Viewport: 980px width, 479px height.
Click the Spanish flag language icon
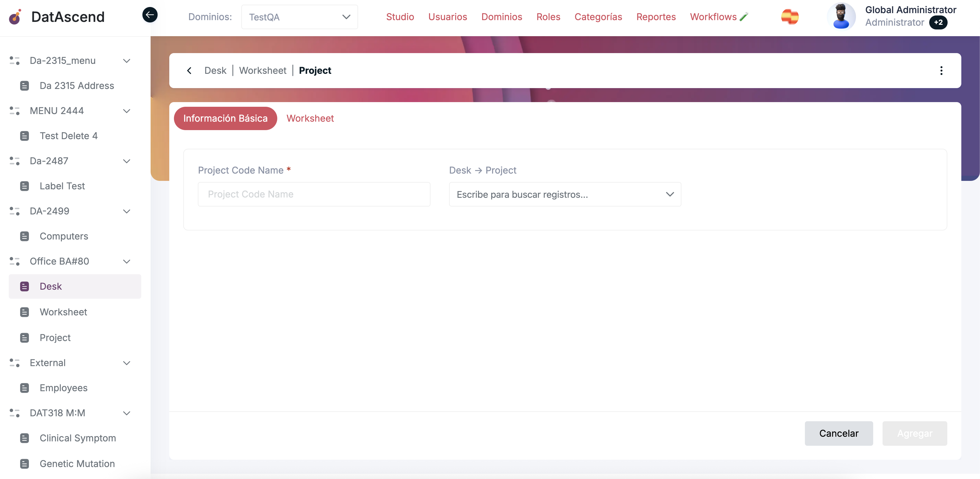pyautogui.click(x=790, y=17)
